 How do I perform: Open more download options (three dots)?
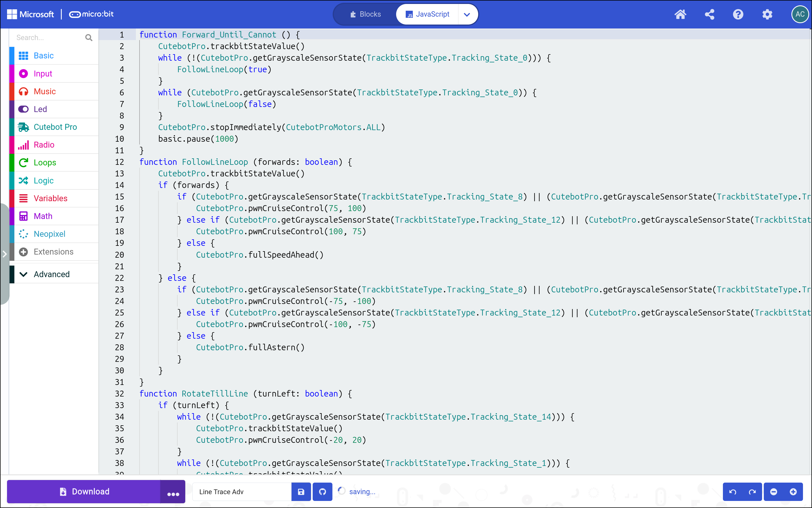[173, 492]
